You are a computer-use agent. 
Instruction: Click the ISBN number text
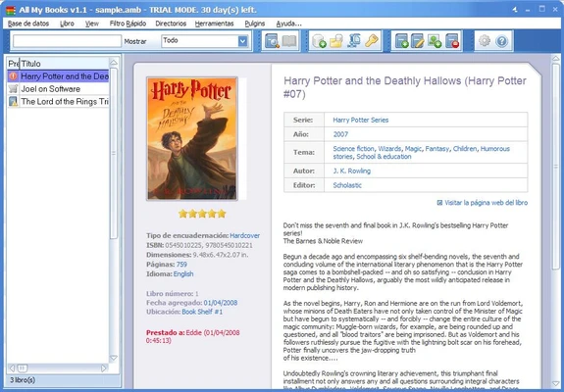209,245
